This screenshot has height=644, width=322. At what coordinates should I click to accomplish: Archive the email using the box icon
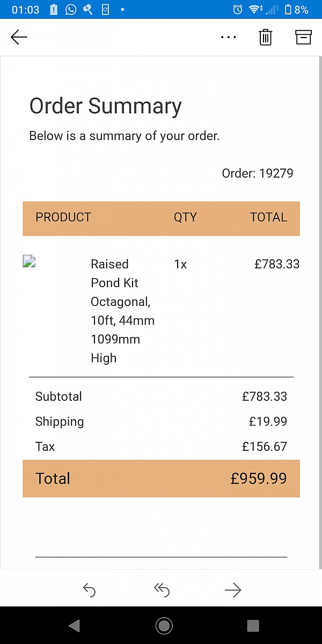point(303,37)
